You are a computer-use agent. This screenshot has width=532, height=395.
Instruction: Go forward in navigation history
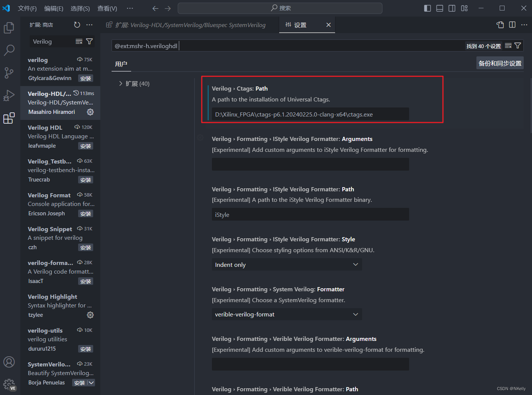coord(168,8)
